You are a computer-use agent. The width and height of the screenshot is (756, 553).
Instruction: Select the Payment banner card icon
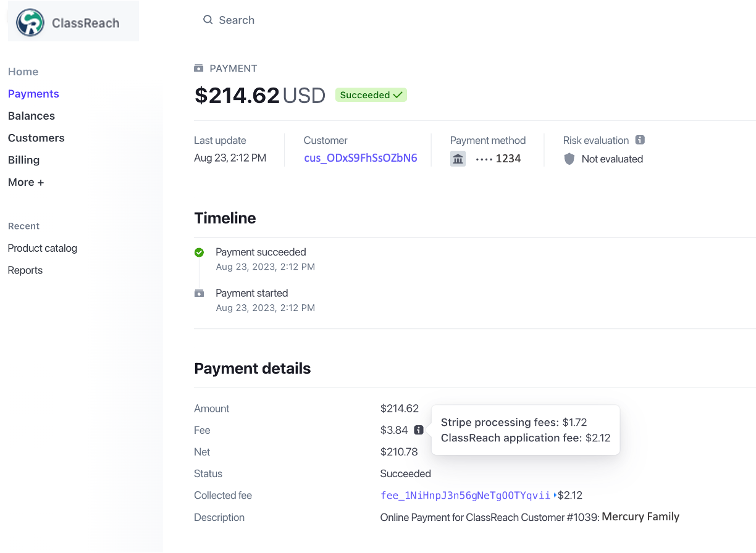(x=199, y=68)
